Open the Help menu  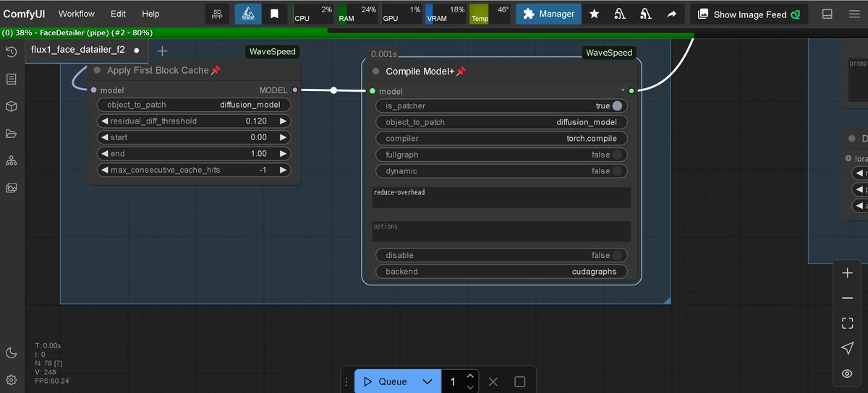point(150,14)
